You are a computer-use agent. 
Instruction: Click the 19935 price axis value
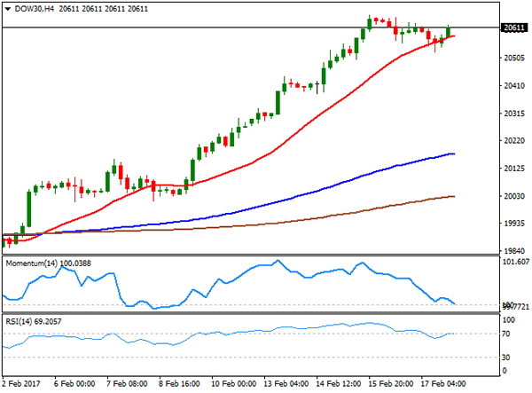point(514,224)
